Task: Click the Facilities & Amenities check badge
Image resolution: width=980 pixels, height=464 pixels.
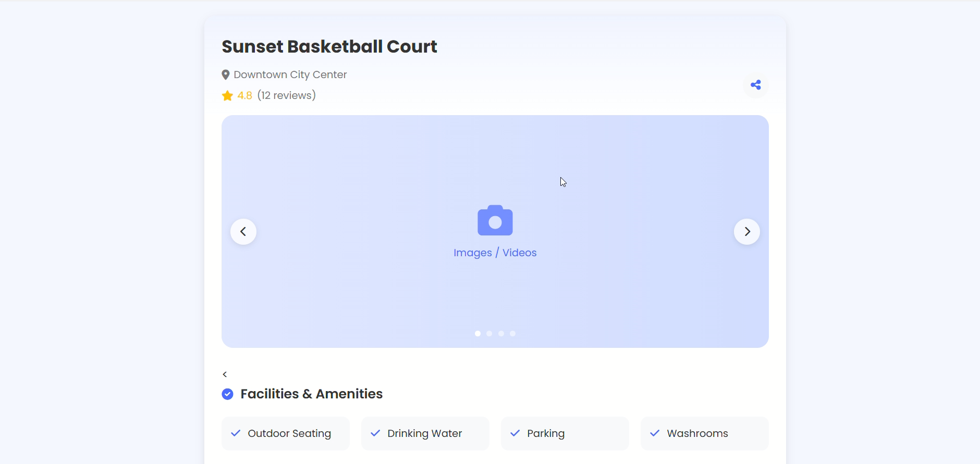Action: tap(227, 394)
